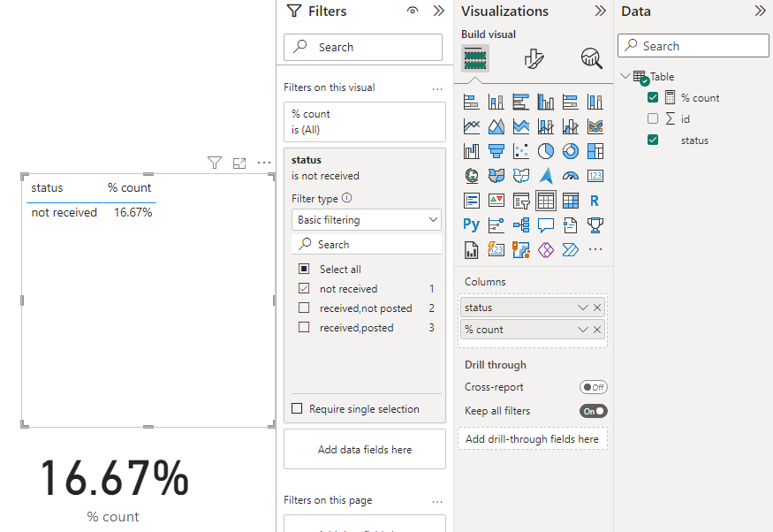Viewport: 773px width, 532px height.
Task: Select the globe map visual
Action: click(x=471, y=176)
